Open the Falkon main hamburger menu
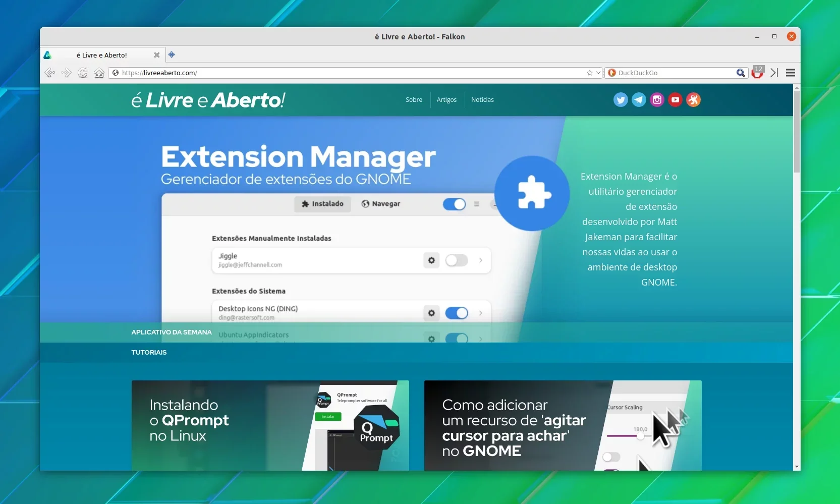Image resolution: width=840 pixels, height=504 pixels. (791, 73)
